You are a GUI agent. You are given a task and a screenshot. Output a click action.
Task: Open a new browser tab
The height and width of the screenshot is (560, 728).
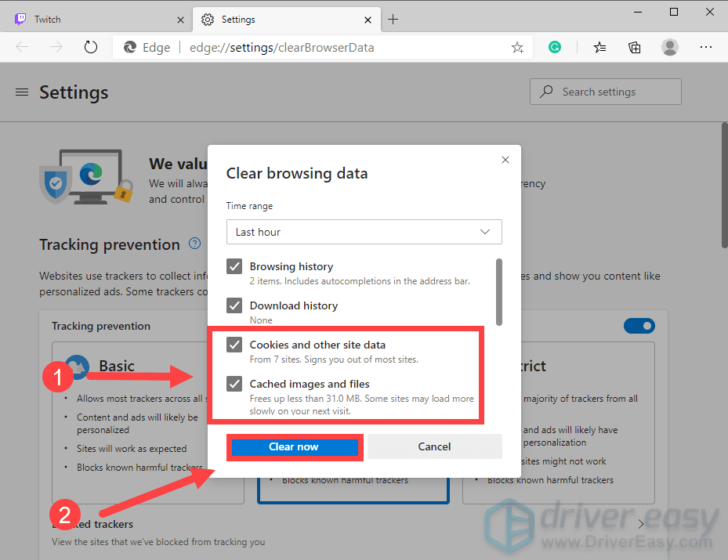coord(393,20)
